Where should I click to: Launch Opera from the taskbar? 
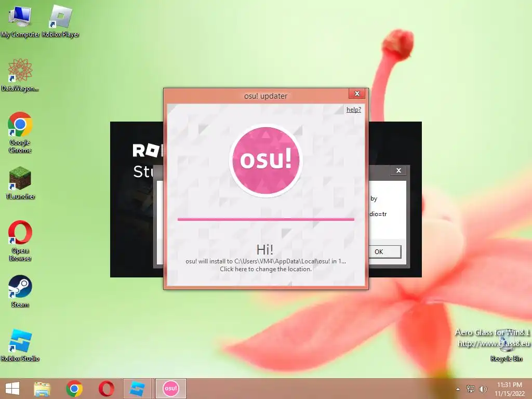pos(106,389)
